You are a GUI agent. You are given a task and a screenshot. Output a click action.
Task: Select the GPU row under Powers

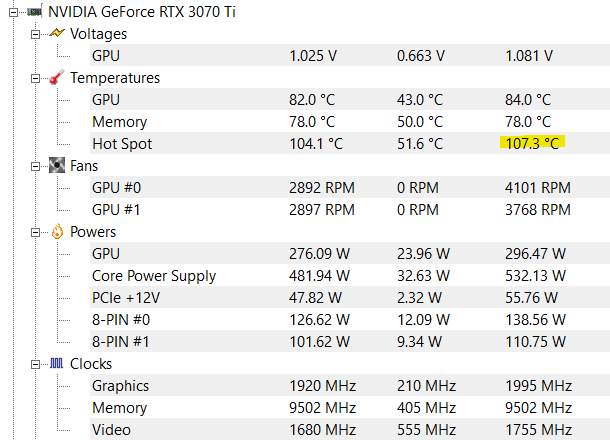(x=350, y=253)
